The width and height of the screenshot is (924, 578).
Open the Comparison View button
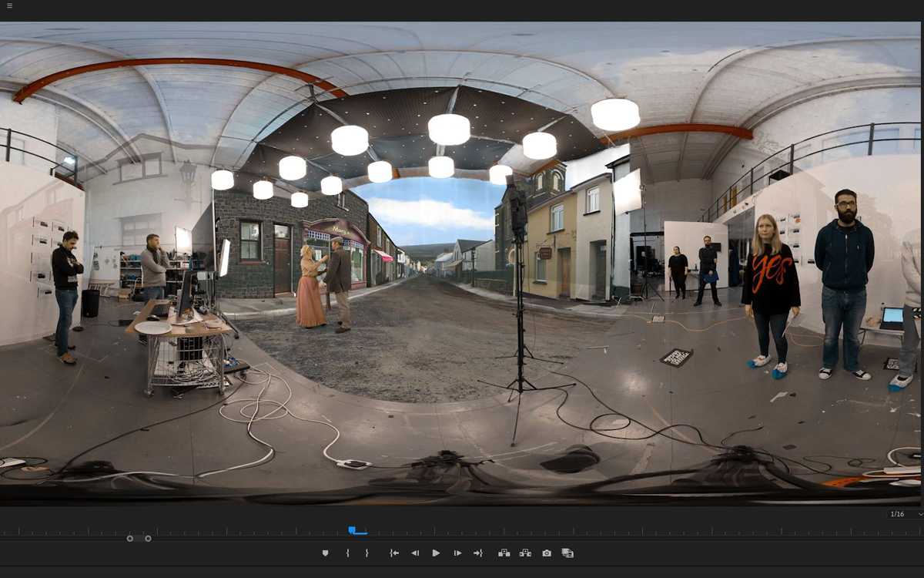[x=568, y=553]
